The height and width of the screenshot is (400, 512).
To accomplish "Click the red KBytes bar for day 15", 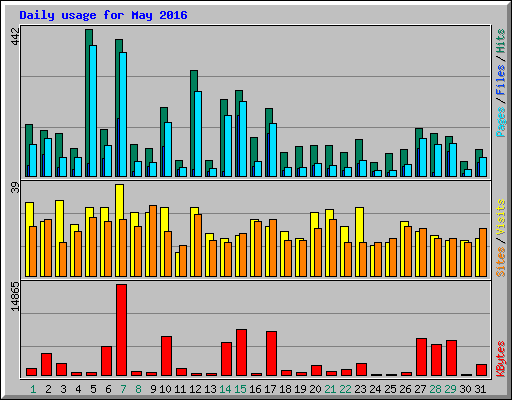I will point(241,352).
